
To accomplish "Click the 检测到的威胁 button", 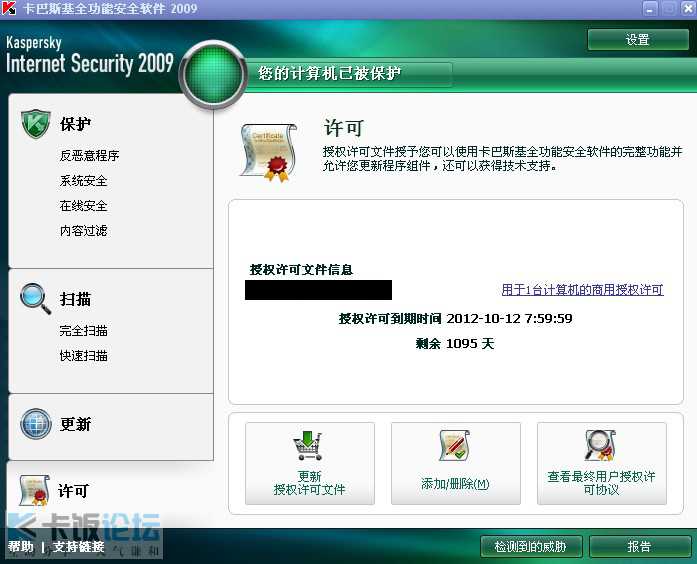I will click(531, 546).
